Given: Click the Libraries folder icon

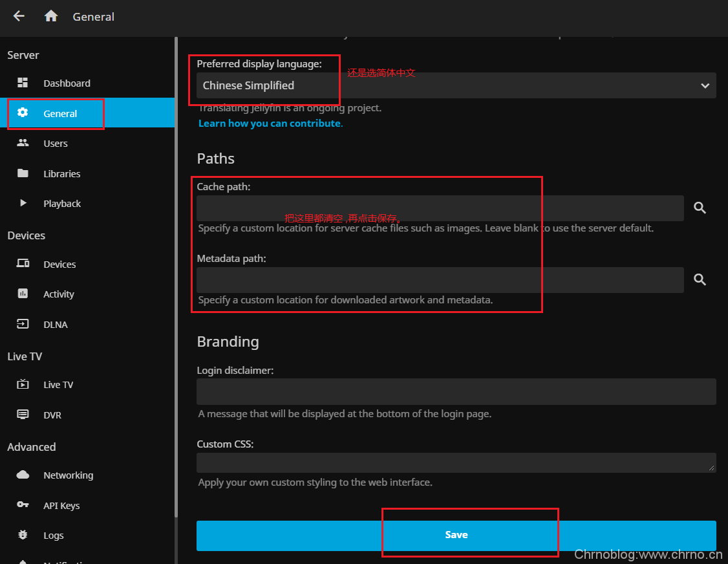Looking at the screenshot, I should [x=23, y=173].
